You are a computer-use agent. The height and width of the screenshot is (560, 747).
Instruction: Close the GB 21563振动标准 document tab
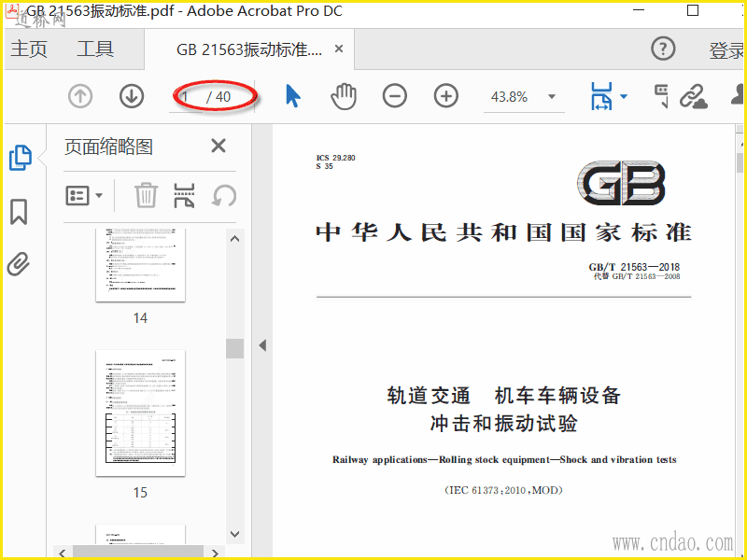(x=339, y=49)
